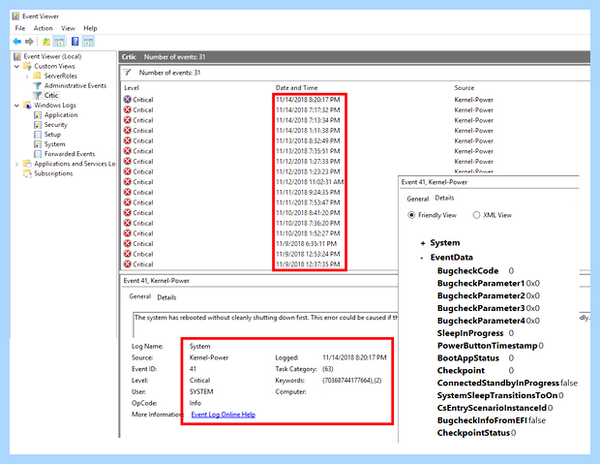Click the ConnectedStandbyInProgress entry
Viewport: 600px width, 464px height.
(507, 383)
